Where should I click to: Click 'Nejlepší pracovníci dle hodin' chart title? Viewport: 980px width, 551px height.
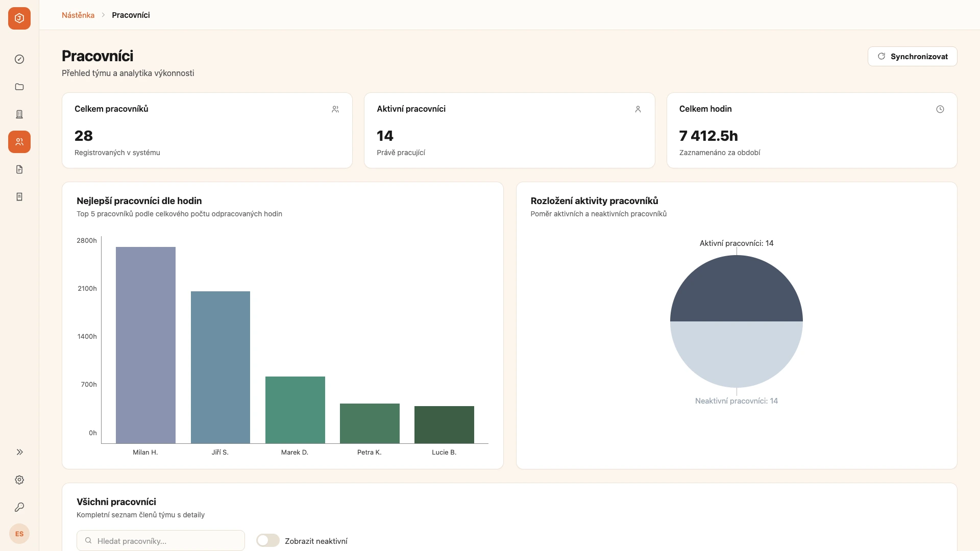pos(139,201)
